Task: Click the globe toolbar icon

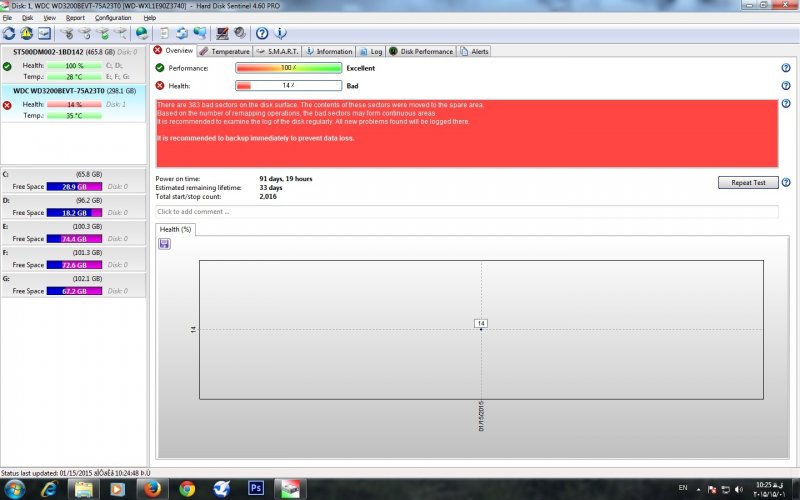Action: (142, 34)
